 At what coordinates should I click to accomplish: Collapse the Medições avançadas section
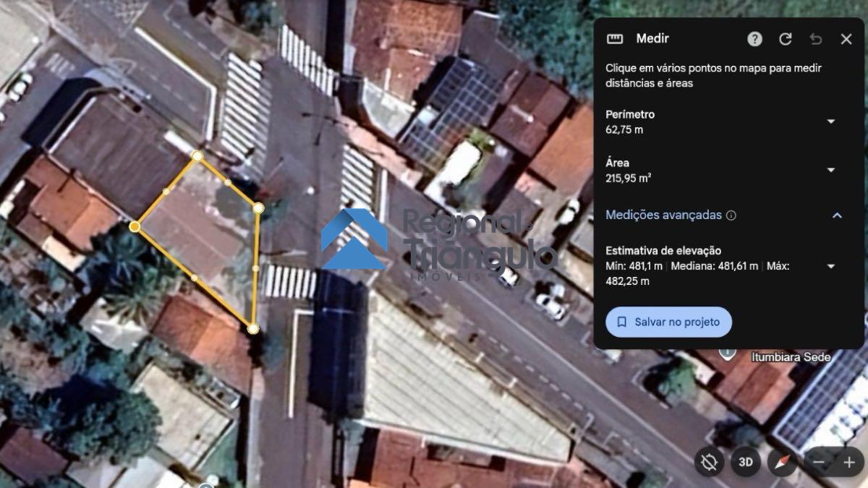pyautogui.click(x=837, y=215)
